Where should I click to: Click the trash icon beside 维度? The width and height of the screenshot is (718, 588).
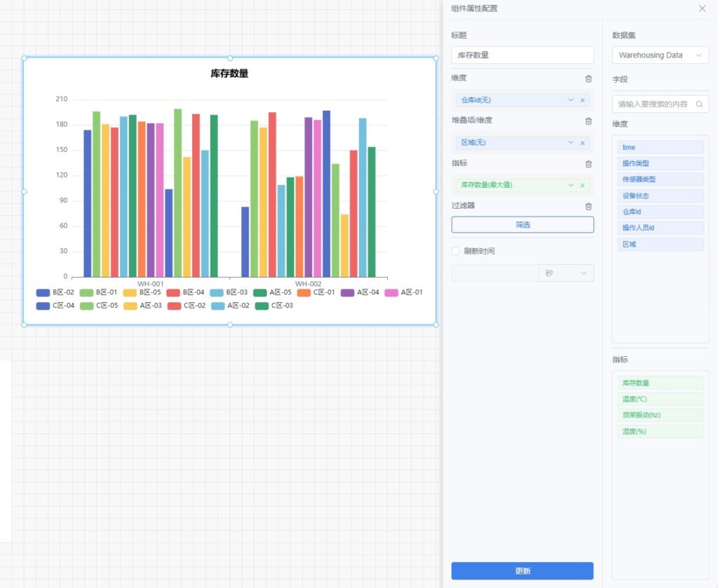(x=588, y=78)
